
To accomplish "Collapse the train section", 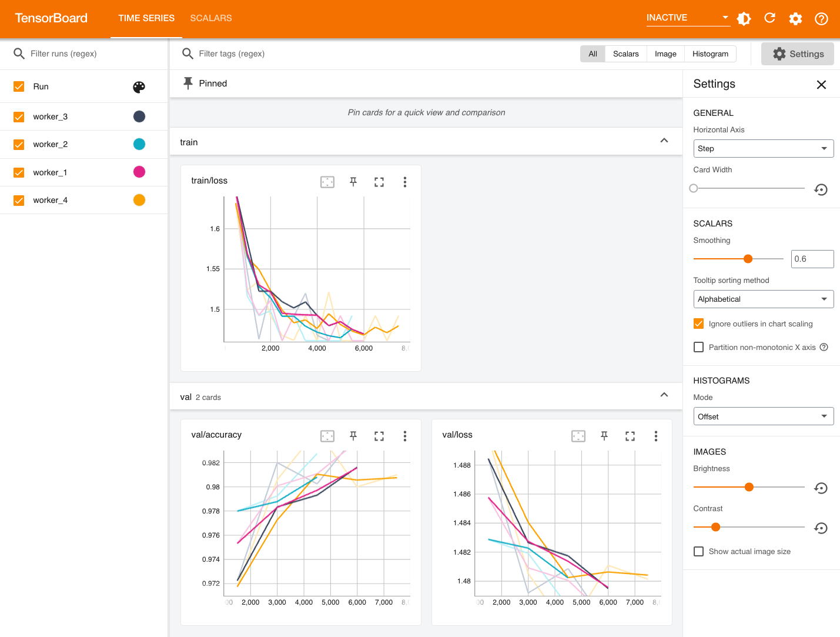I will pos(664,141).
